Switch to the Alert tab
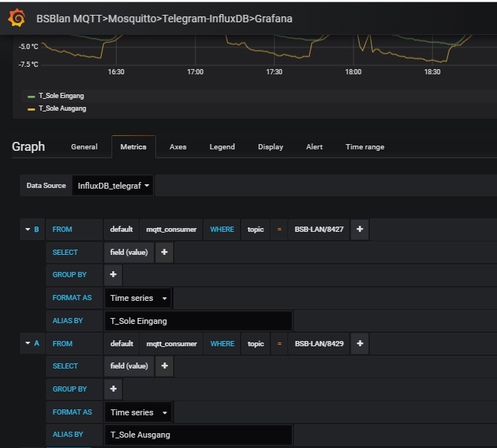 click(314, 147)
